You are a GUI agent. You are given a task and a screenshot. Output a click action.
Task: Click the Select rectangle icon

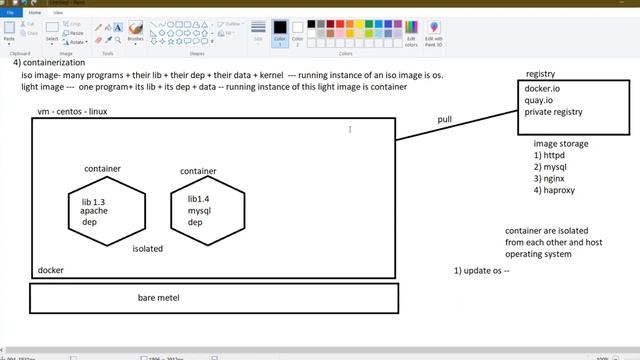point(52,27)
